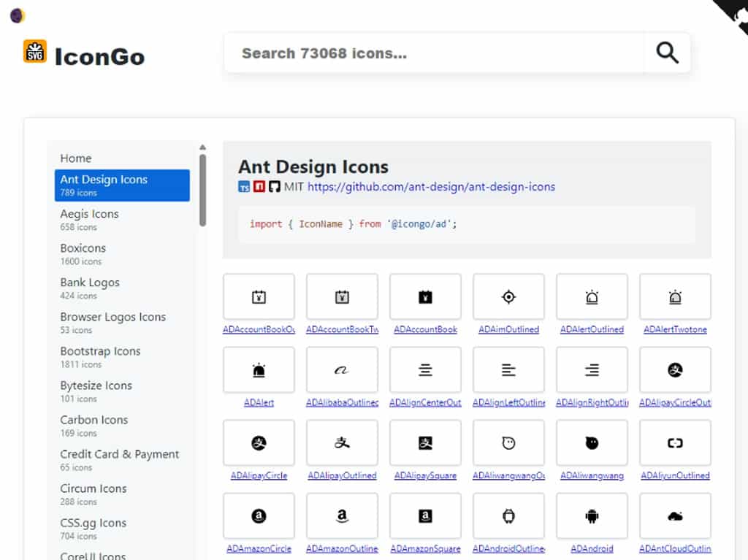Select Bank Logos collection

[x=122, y=288]
